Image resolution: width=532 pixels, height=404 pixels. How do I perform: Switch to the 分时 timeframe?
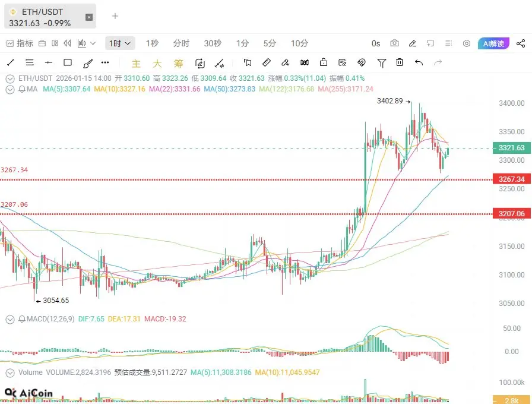(x=181, y=43)
